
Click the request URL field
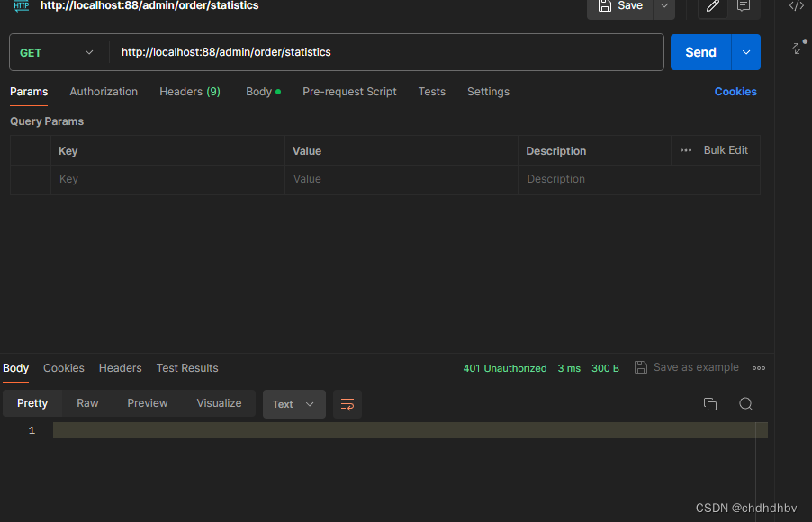coord(386,52)
